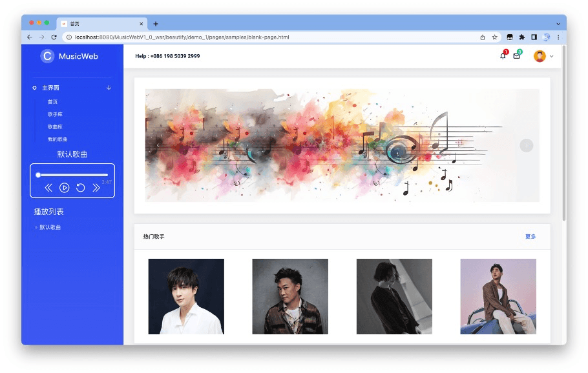Click the music notes banner image
588x373 pixels.
pyautogui.click(x=342, y=145)
